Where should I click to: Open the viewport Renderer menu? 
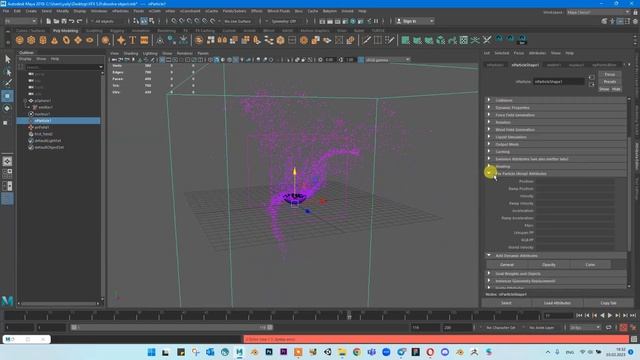(x=184, y=53)
